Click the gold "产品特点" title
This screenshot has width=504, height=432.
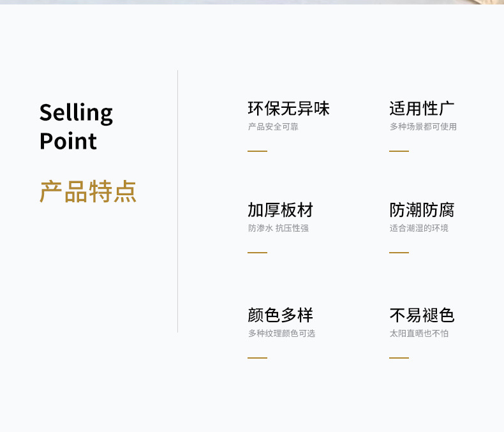[88, 191]
